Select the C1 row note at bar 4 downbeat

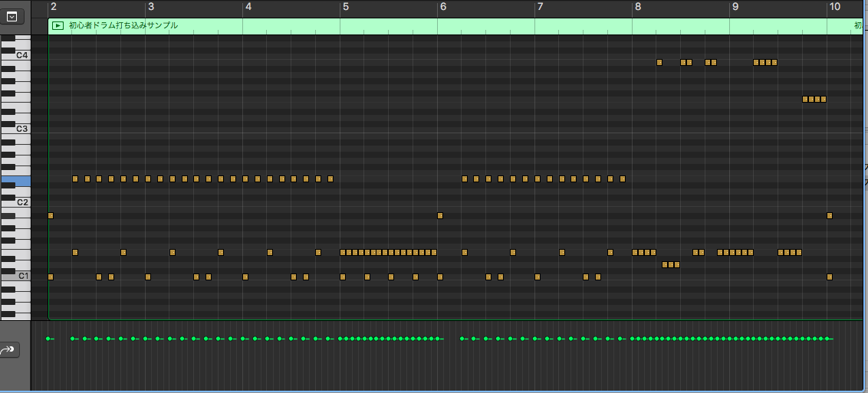(245, 277)
